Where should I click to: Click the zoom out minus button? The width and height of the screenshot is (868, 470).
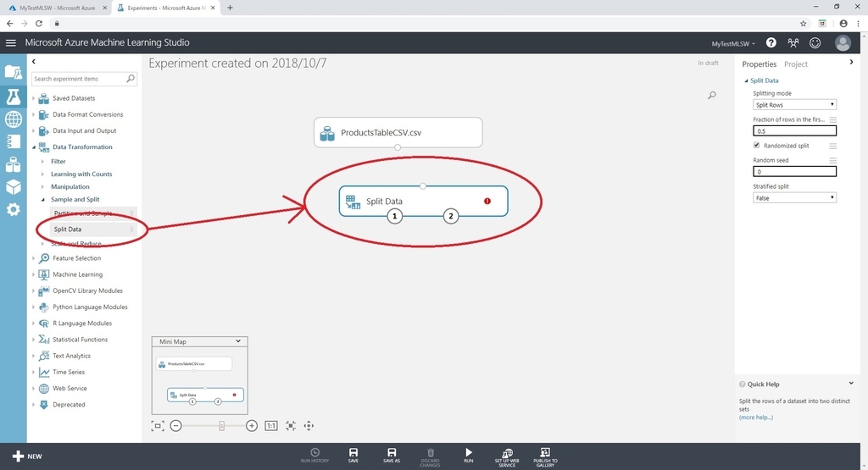(x=176, y=426)
